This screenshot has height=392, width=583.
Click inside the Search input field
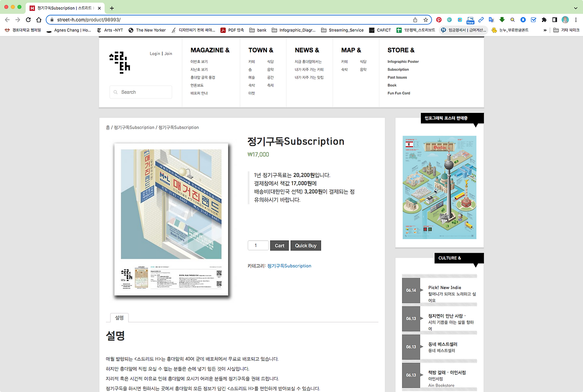(140, 92)
